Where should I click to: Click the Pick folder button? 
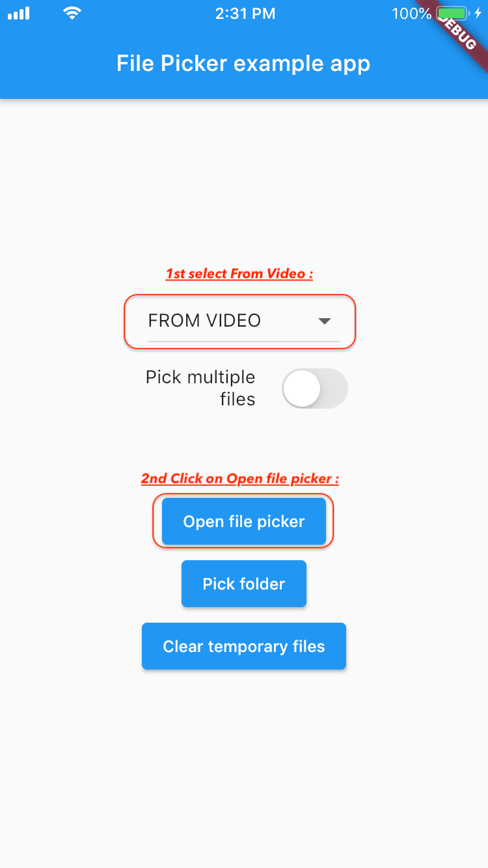click(243, 584)
